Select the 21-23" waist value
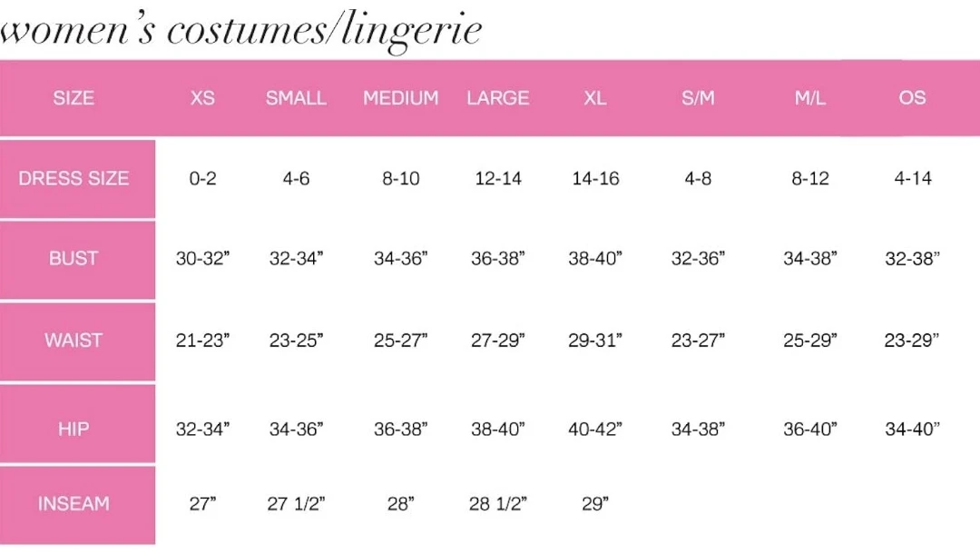 click(202, 341)
